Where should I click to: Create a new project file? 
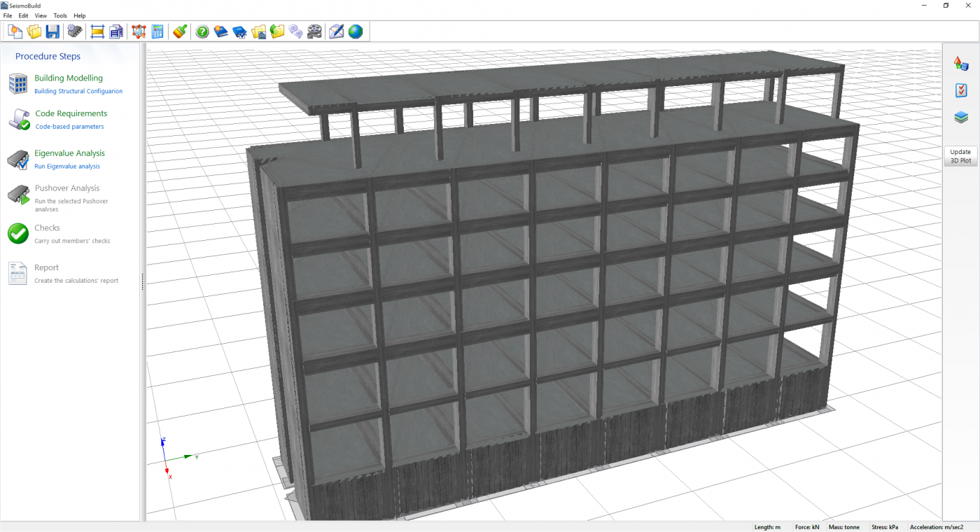[x=15, y=31]
